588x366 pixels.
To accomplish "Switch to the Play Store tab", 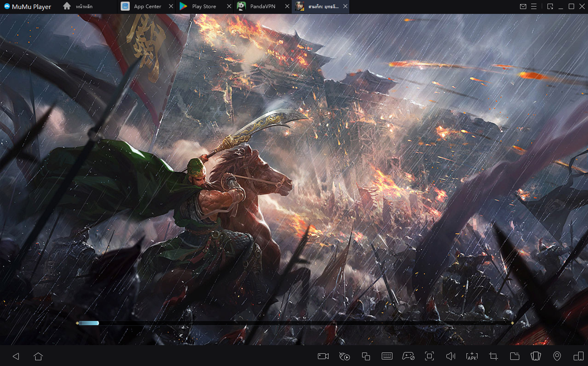I will coord(203,7).
